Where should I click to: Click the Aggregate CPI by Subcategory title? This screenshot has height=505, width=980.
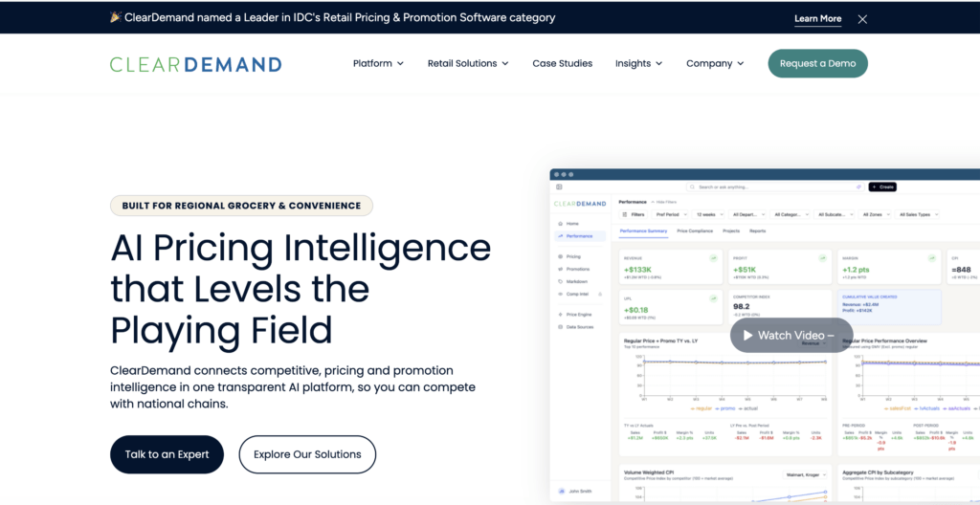point(880,472)
